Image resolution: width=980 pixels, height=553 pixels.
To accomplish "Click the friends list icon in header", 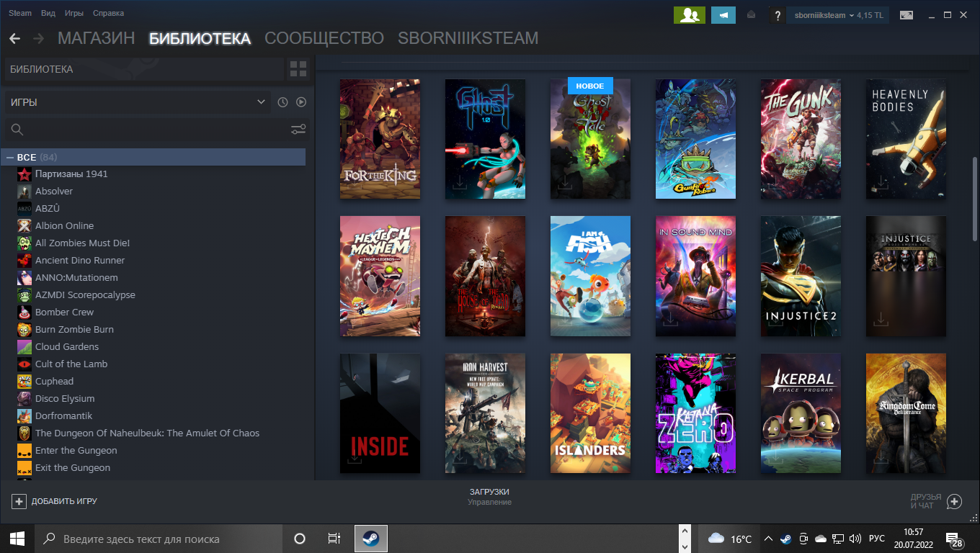I will pyautogui.click(x=689, y=15).
